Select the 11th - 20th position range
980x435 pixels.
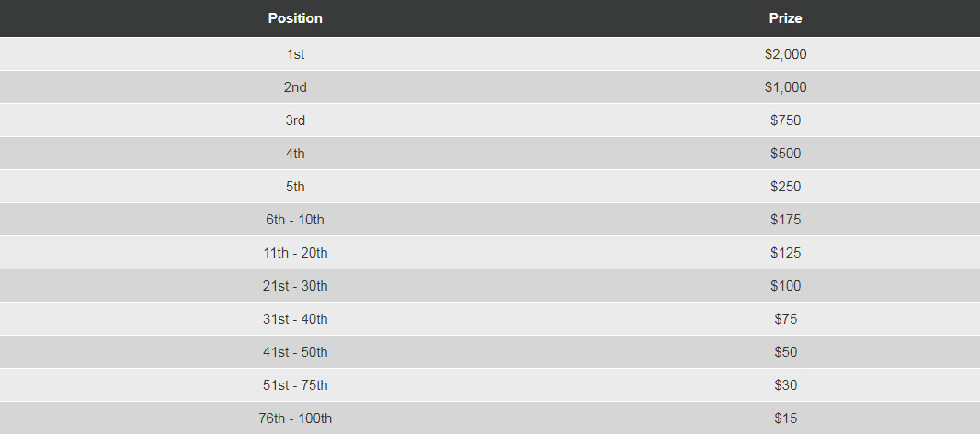click(295, 253)
